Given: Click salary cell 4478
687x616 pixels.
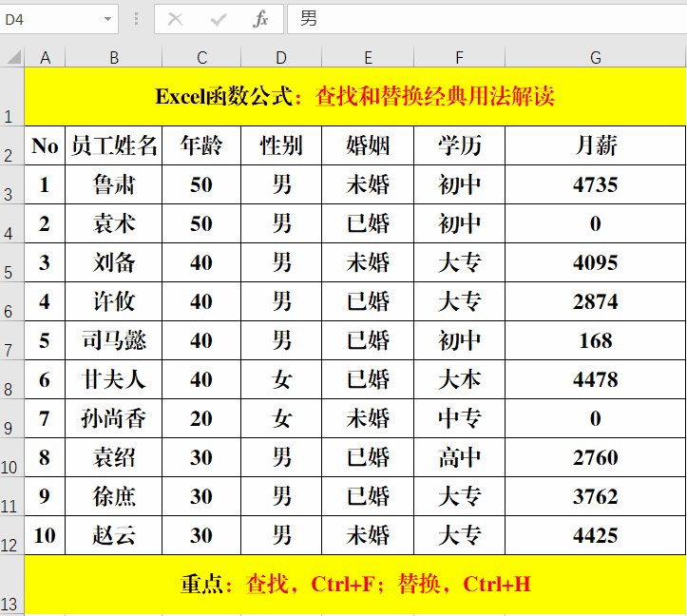Looking at the screenshot, I should click(596, 379).
